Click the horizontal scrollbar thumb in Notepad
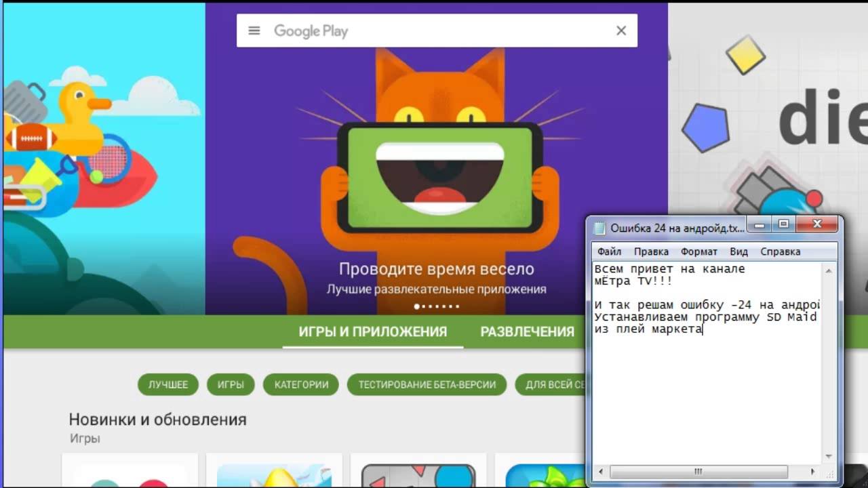This screenshot has height=488, width=868. (x=698, y=471)
